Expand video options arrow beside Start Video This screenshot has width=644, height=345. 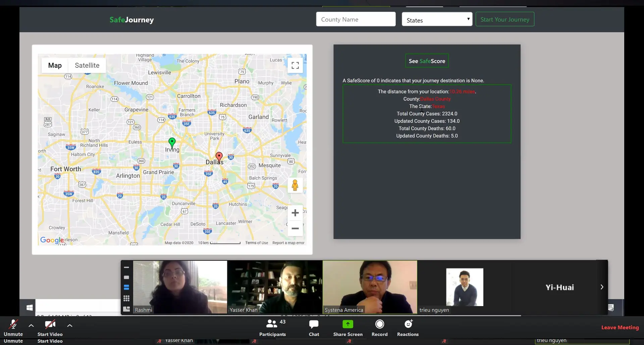point(70,326)
